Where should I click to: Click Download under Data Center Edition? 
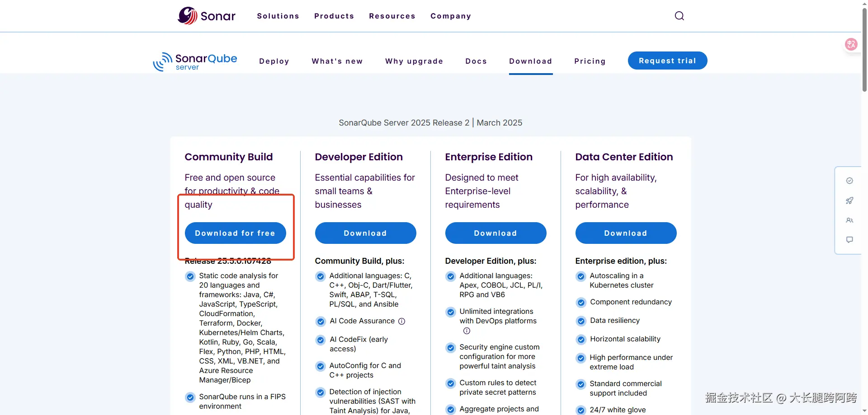tap(626, 233)
